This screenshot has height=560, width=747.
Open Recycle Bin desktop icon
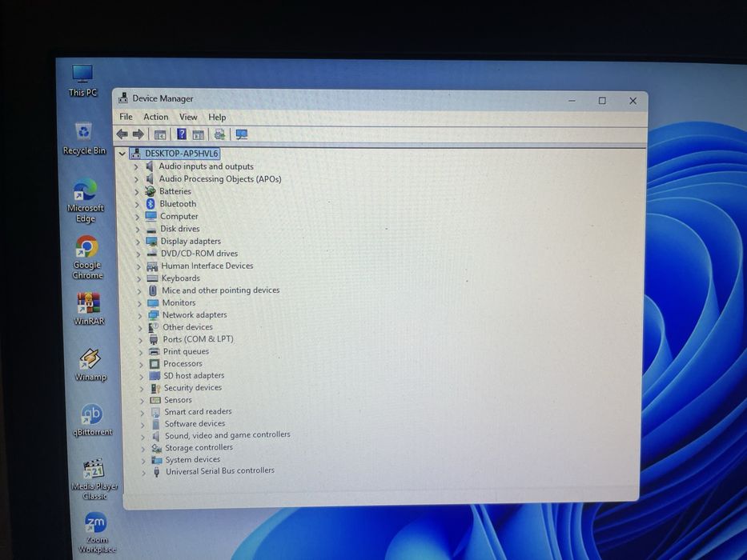[84, 138]
